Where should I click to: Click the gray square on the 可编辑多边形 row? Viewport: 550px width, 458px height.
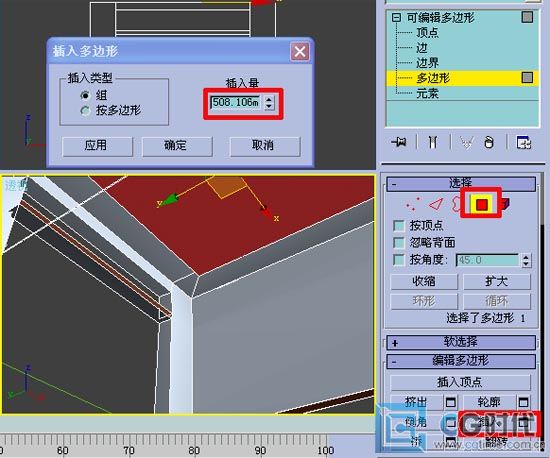[527, 17]
